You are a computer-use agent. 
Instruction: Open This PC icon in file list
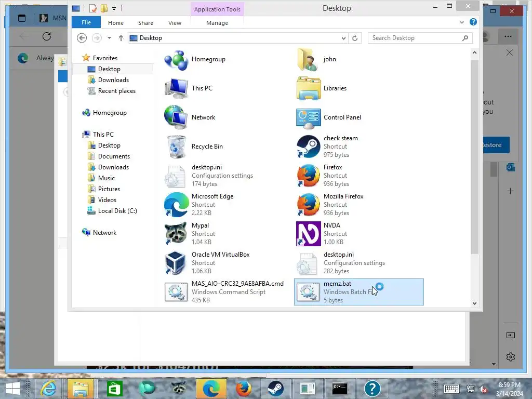click(189, 88)
